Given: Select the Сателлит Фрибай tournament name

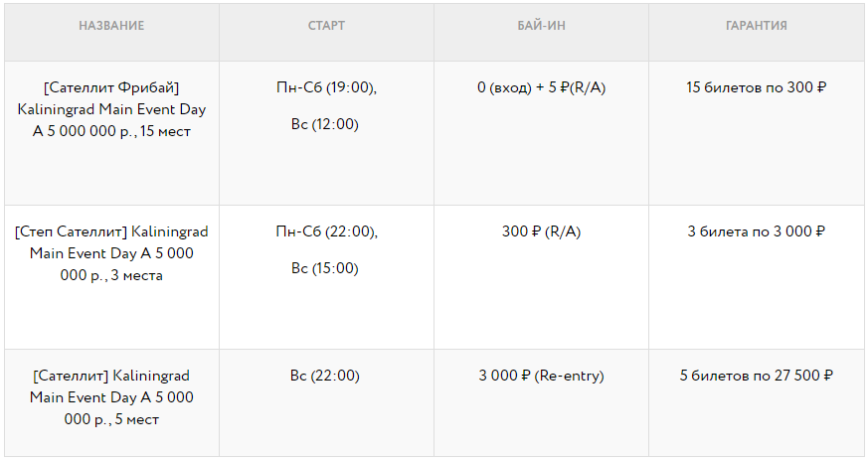Looking at the screenshot, I should [x=111, y=109].
